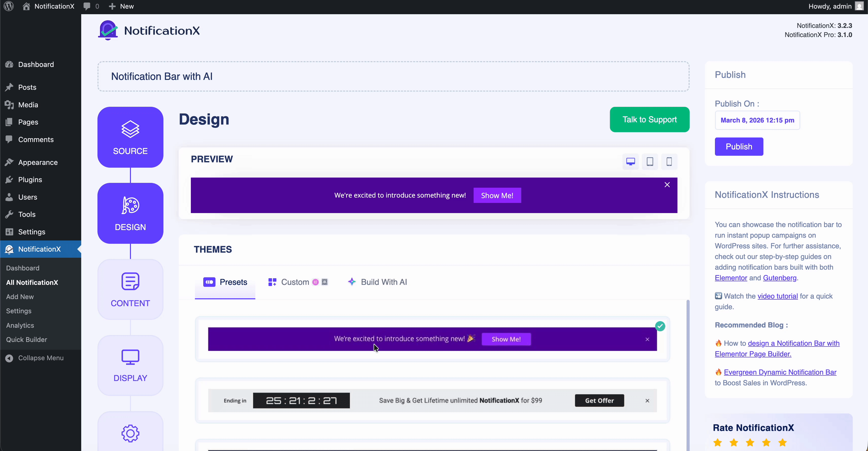Switch preview to mobile view
Viewport: 868px width, 451px height.
[669, 161]
